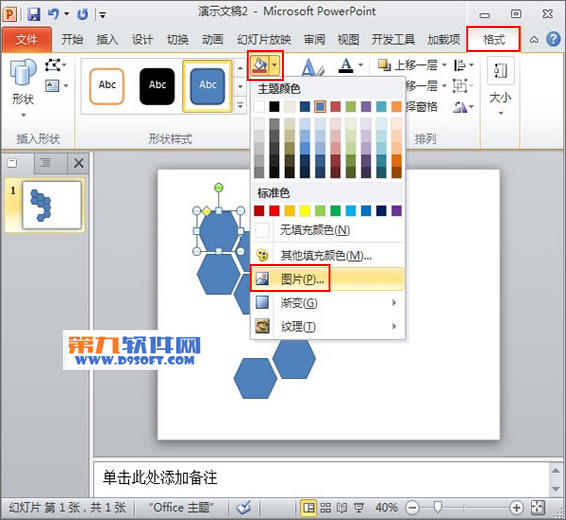Apply the orange outline Abc style
This screenshot has height=520, width=566.
107,86
